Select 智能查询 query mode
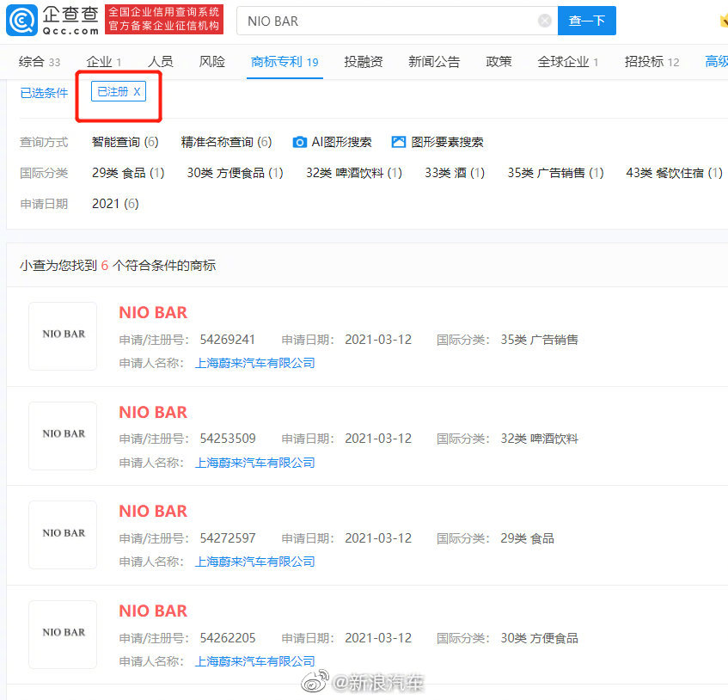Screen dimensions: 728x700 pos(123,142)
